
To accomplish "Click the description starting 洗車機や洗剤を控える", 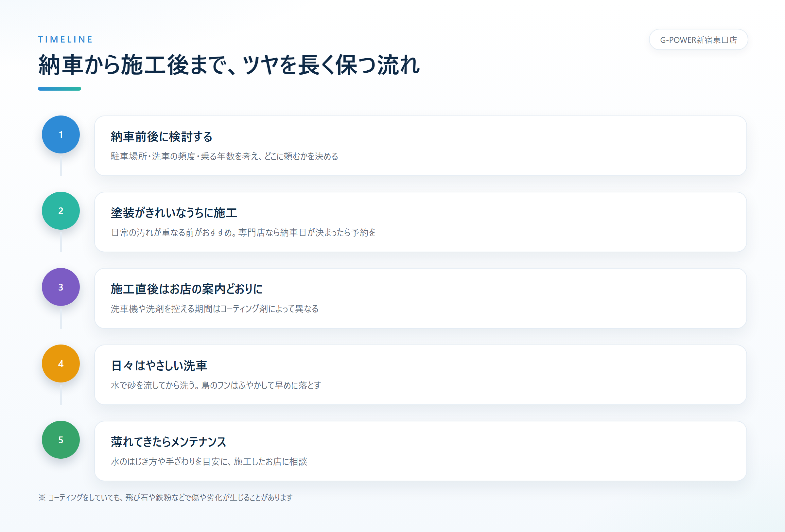I will click(215, 309).
